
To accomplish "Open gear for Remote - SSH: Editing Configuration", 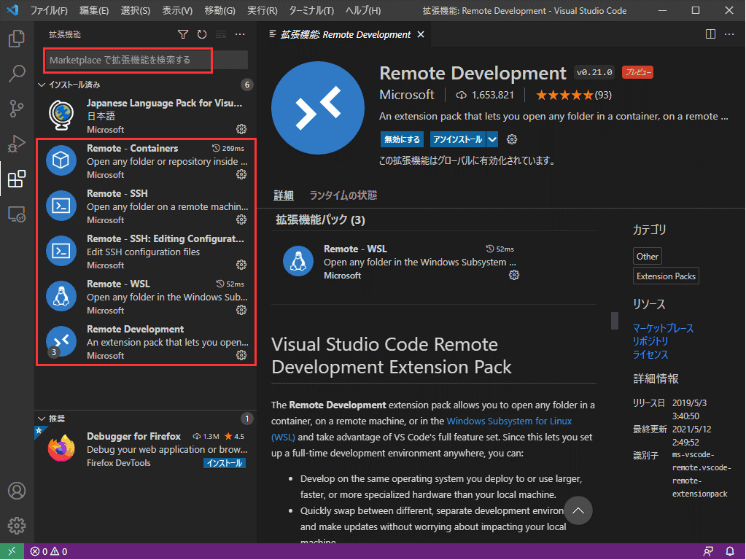I will (241, 265).
